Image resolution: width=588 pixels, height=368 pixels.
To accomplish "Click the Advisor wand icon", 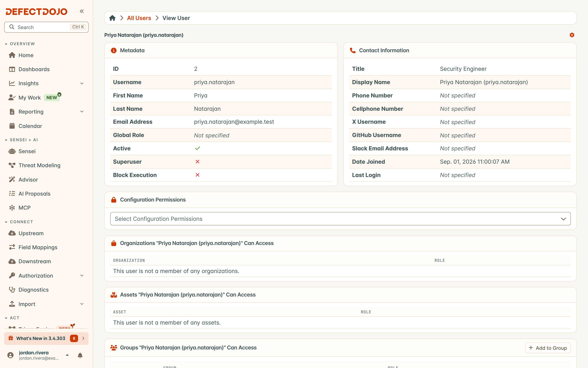I will point(12,180).
